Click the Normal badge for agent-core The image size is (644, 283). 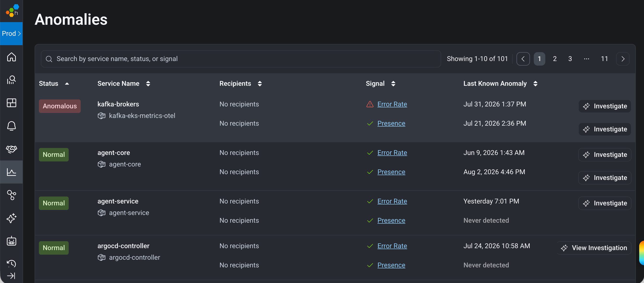click(54, 155)
